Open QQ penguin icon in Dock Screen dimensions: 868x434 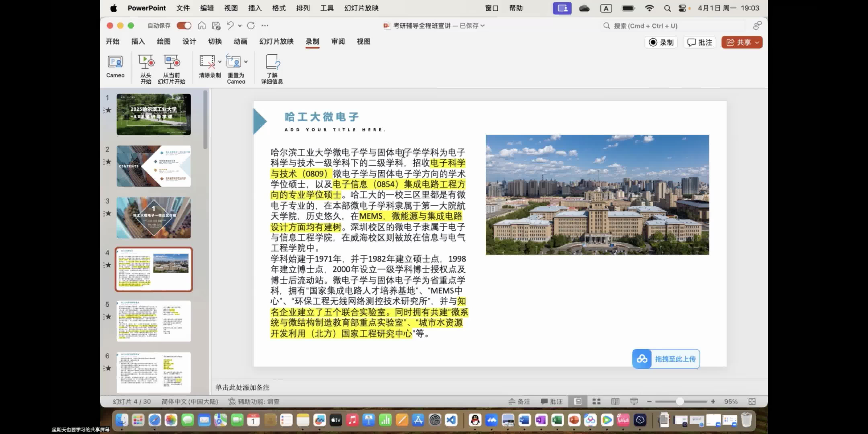pyautogui.click(x=475, y=420)
